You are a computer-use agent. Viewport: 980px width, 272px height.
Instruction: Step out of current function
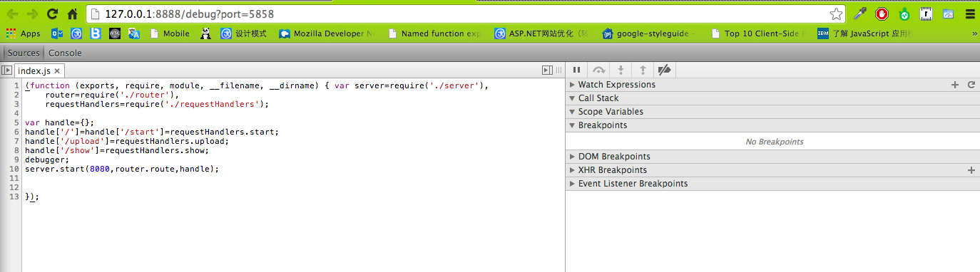[643, 70]
